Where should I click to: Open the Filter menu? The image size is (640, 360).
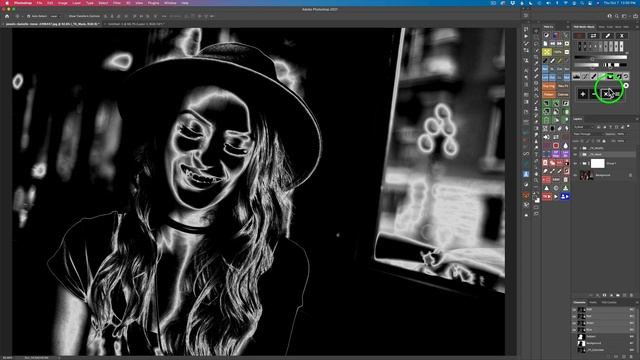pos(117,3)
